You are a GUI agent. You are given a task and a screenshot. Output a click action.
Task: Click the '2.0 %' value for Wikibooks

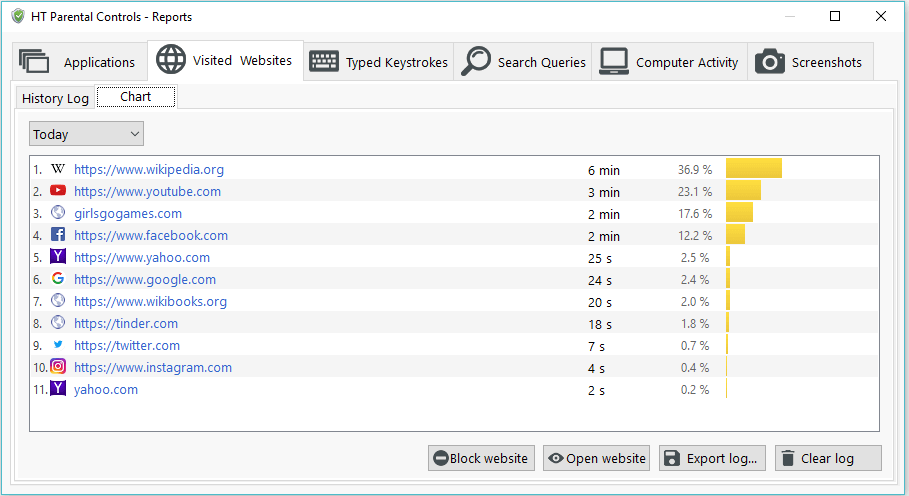tap(695, 302)
